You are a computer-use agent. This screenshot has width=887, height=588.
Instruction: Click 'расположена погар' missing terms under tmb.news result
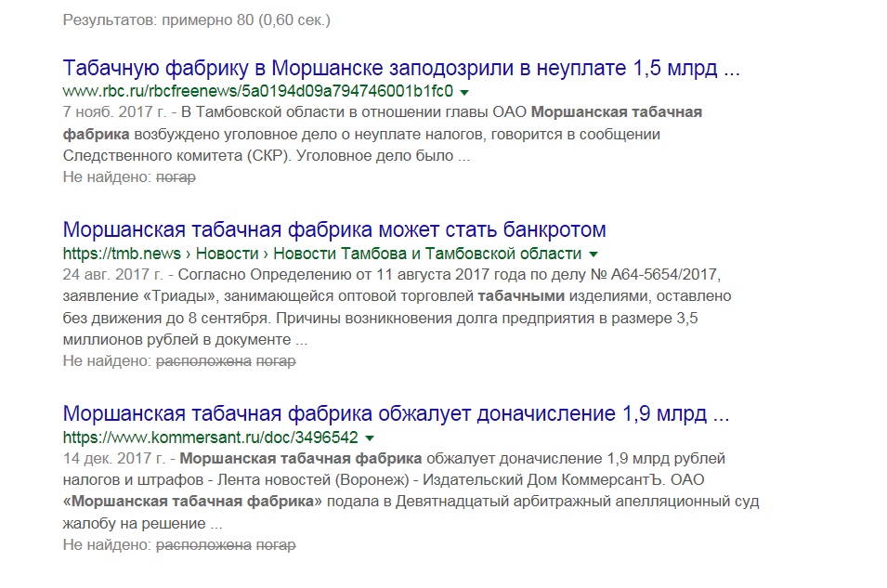(x=226, y=361)
